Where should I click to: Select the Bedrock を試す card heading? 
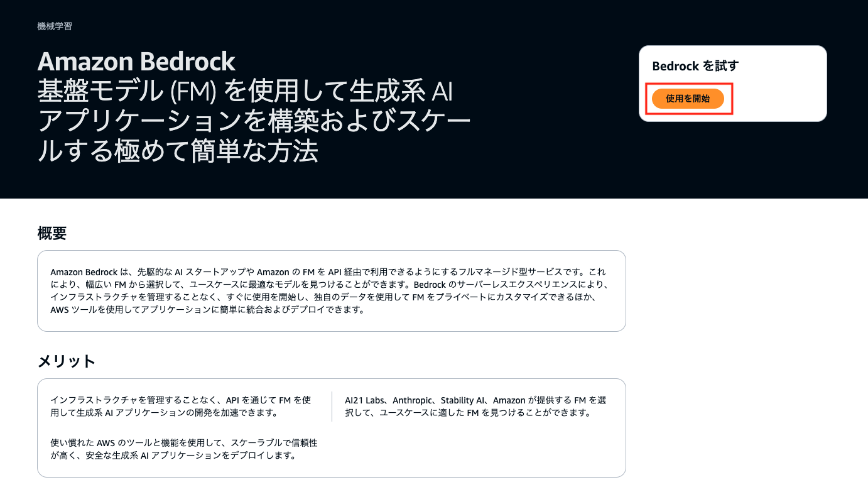695,66
